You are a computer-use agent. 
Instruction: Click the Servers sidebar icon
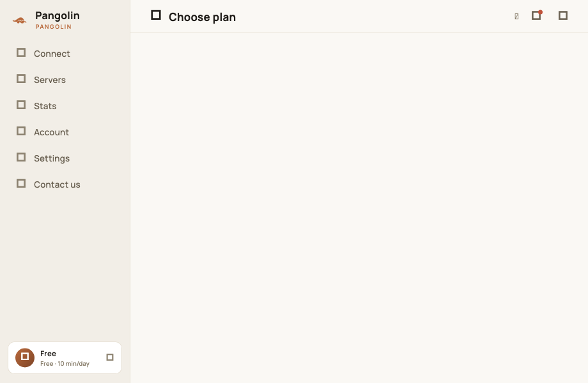[x=21, y=79]
